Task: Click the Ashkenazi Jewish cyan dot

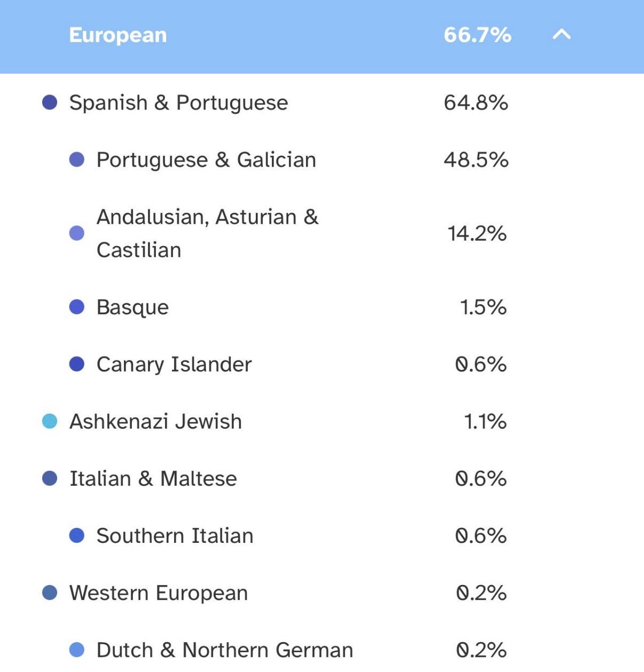Action: pyautogui.click(x=50, y=421)
